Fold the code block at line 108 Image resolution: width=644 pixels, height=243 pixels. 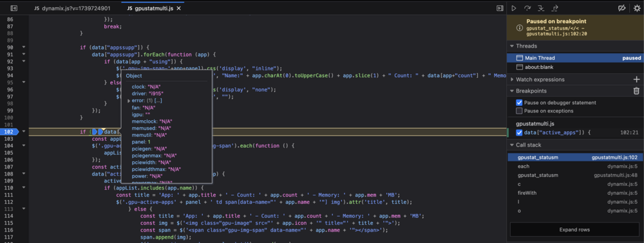23,174
